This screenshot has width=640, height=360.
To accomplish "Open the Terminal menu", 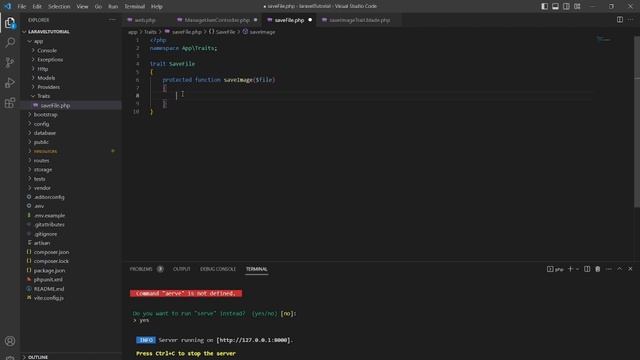I will pos(134,7).
